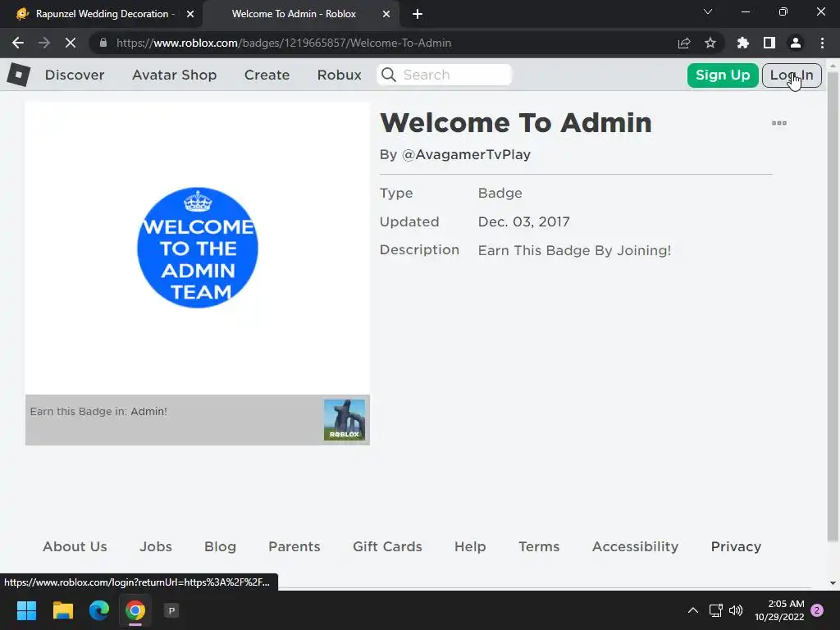
Task: Open the Accessibility footer link
Action: (636, 546)
